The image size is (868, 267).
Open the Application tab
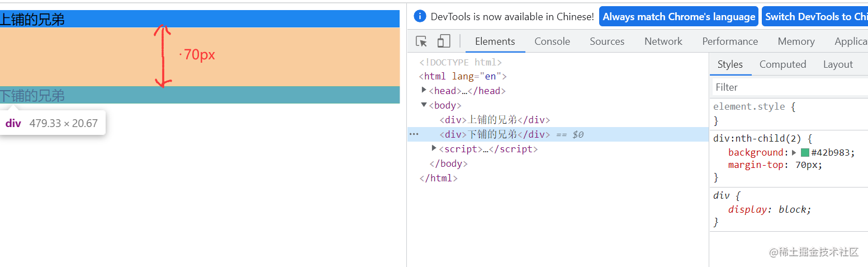[x=850, y=41]
